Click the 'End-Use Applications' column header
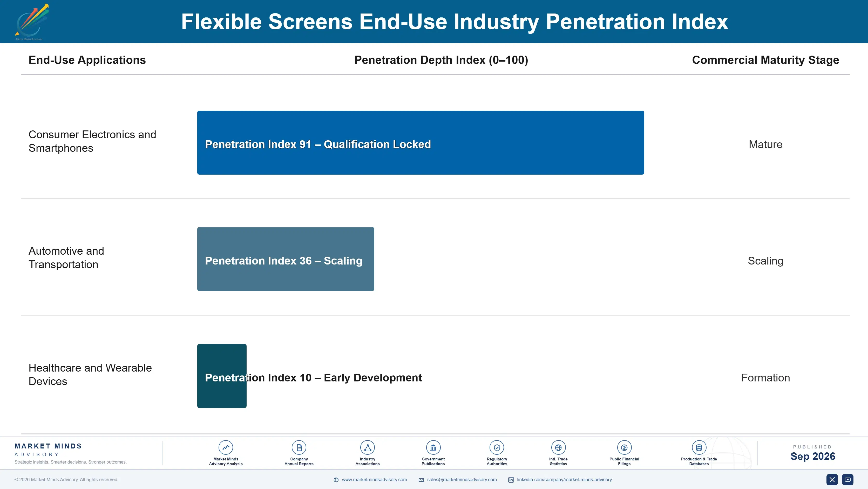This screenshot has height=489, width=868. [87, 60]
